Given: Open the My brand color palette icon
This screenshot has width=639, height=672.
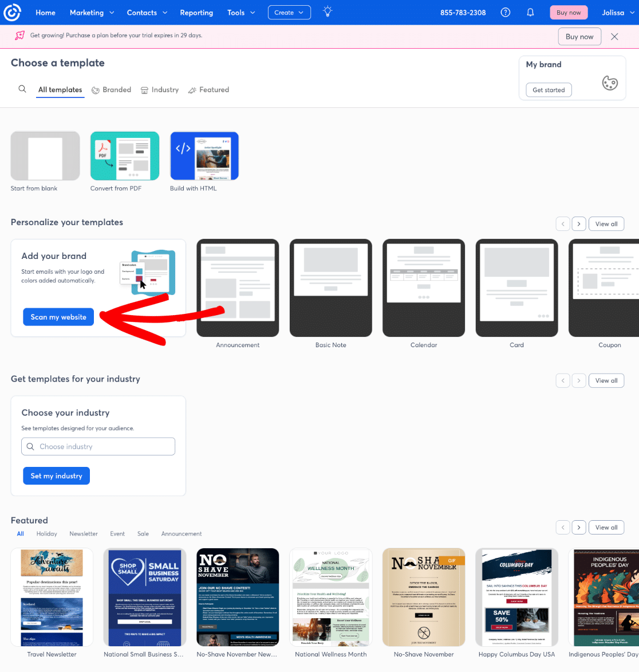Looking at the screenshot, I should click(x=609, y=82).
